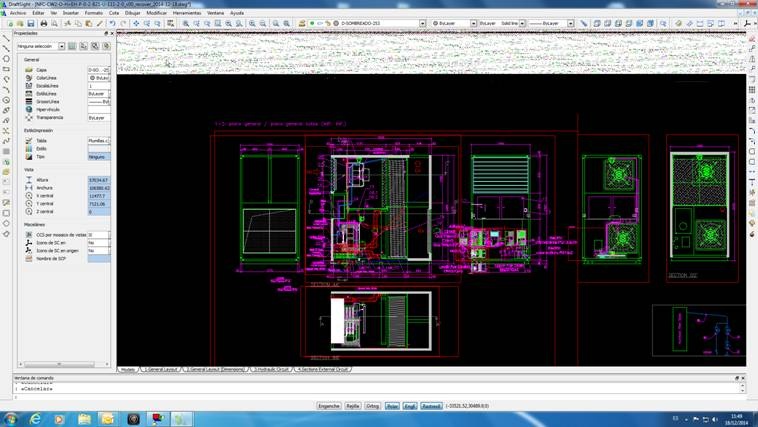Select the Line tool in left toolbar
The height and width of the screenshot is (427, 758).
[6, 38]
